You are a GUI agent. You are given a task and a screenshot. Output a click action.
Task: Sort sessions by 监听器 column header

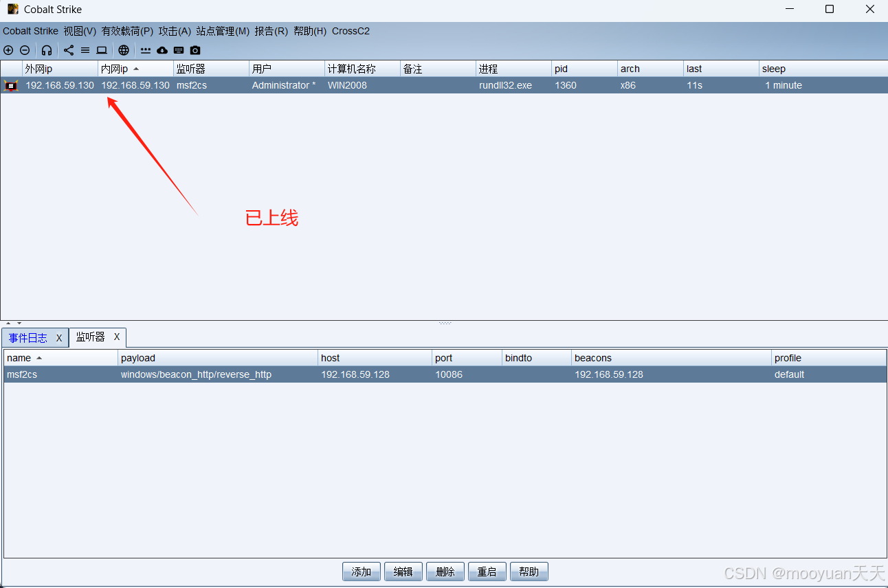212,69
